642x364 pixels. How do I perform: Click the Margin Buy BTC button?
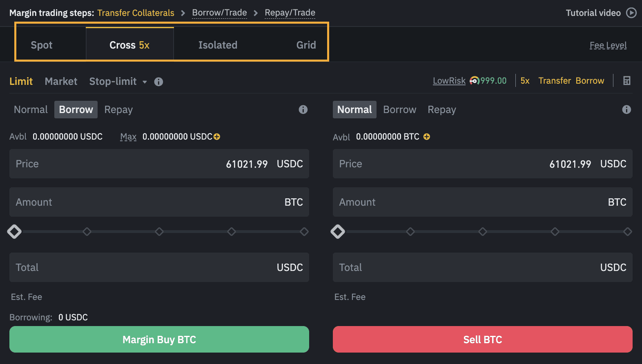(159, 340)
